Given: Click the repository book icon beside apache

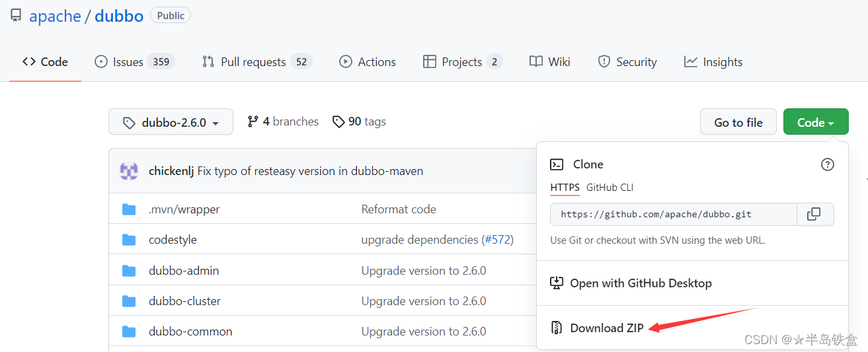Looking at the screenshot, I should [16, 16].
